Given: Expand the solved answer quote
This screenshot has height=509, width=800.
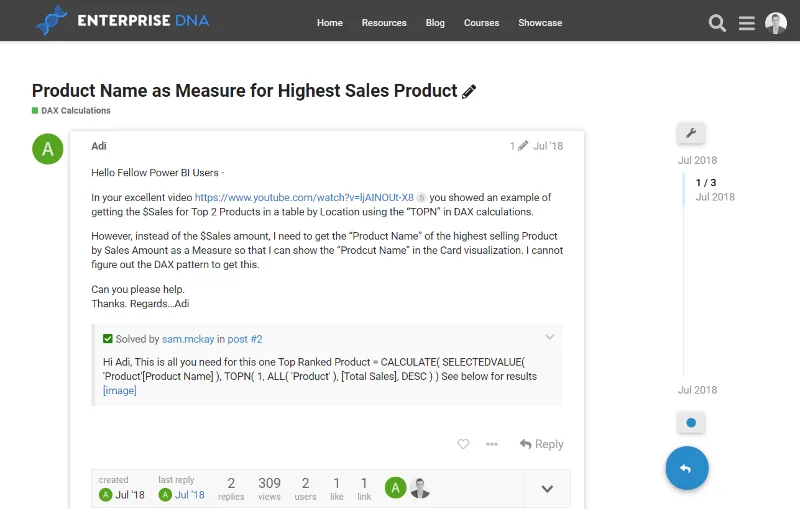Looking at the screenshot, I should (549, 337).
